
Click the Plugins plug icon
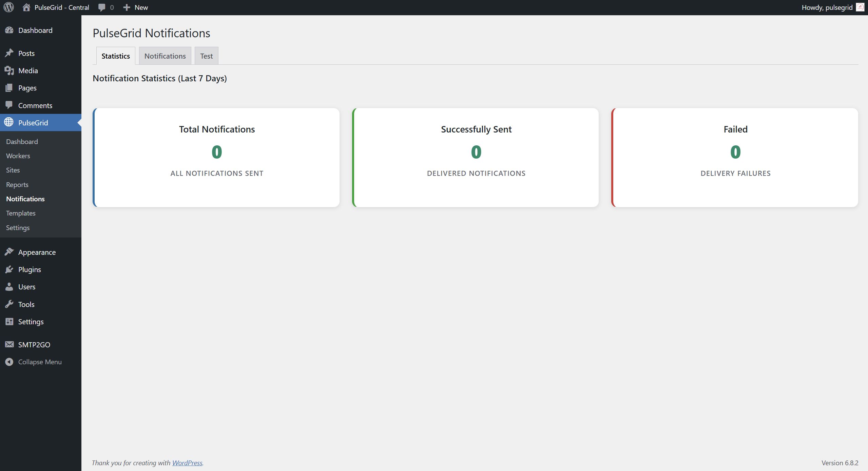tap(9, 269)
